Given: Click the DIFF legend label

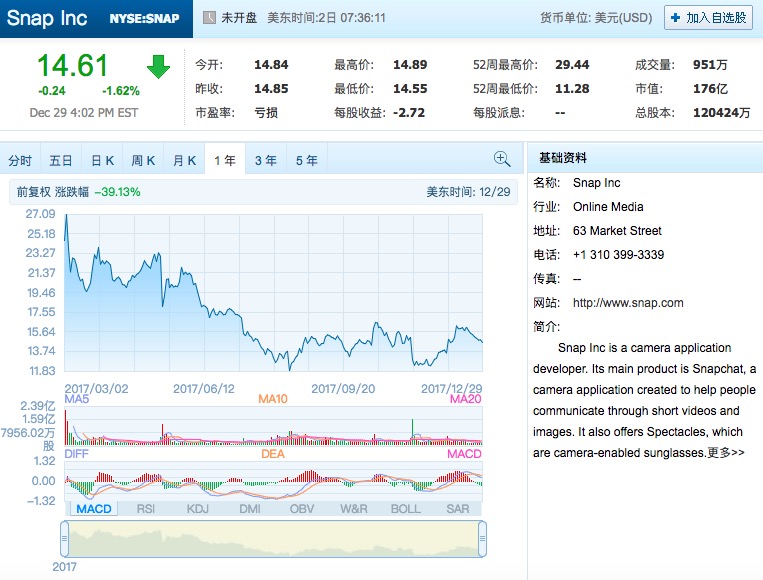Looking at the screenshot, I should [x=76, y=454].
